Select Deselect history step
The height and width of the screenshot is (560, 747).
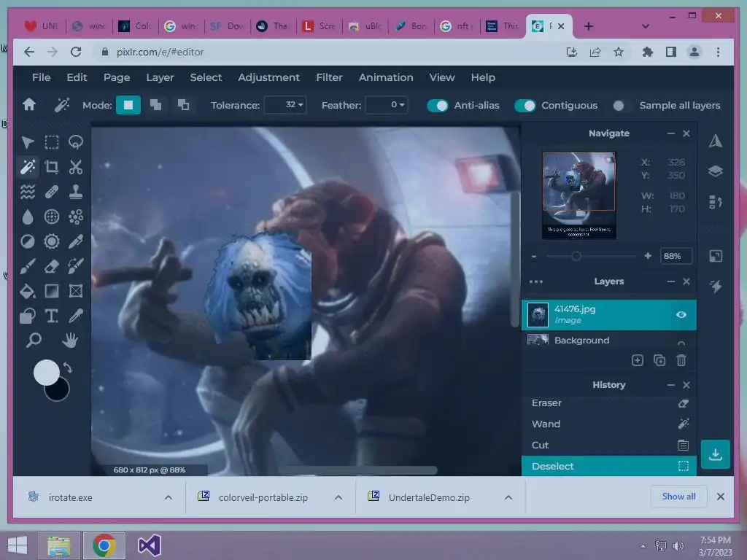pos(609,466)
